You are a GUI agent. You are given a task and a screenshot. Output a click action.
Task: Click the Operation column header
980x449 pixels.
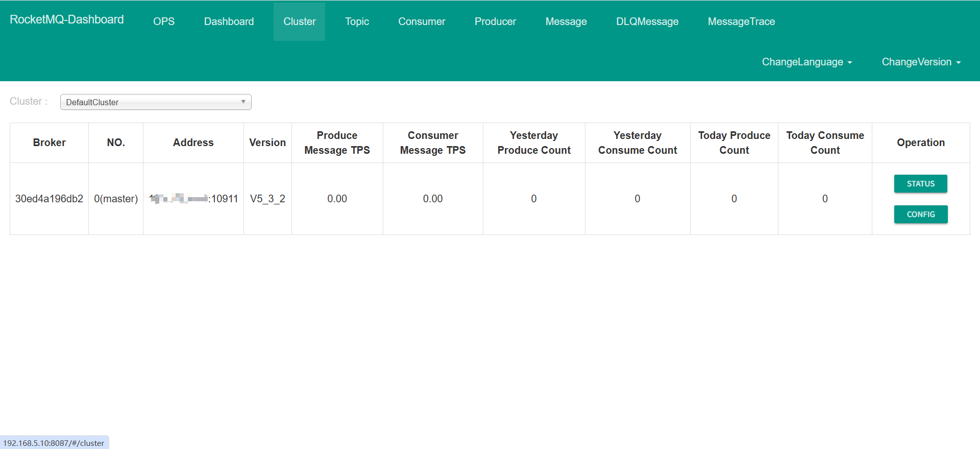[921, 143]
